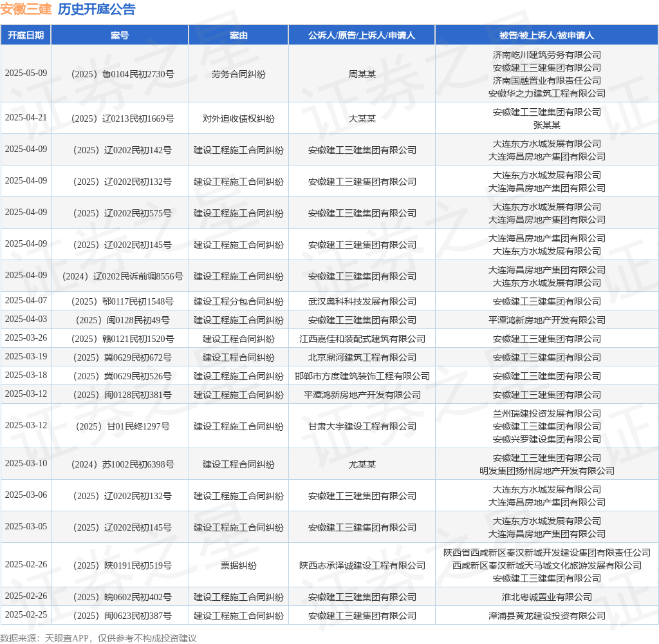The width and height of the screenshot is (659, 644).
Task: Click defendant 西咸新区秦汉新城天马城文化旅游发展有限公司
Action: click(x=546, y=565)
